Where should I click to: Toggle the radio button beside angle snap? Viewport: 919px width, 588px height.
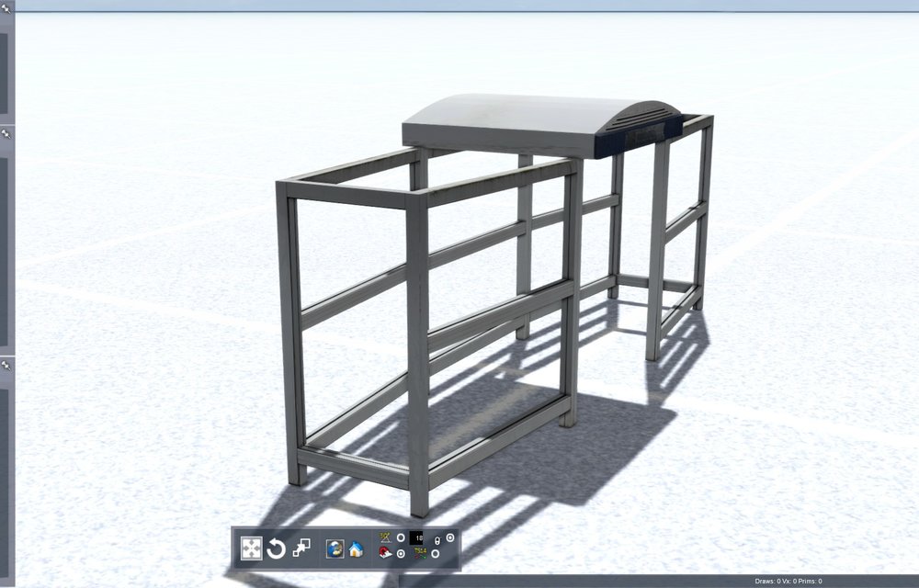(x=401, y=537)
